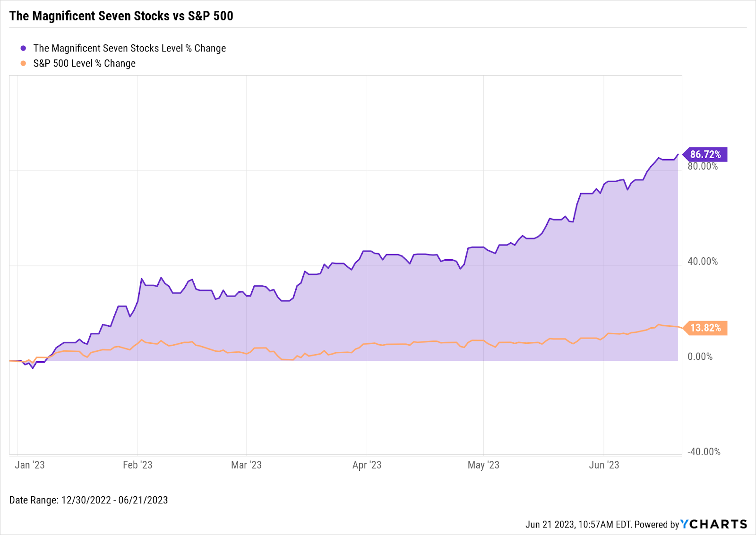
Task: Click the chart title text
Action: tap(121, 16)
